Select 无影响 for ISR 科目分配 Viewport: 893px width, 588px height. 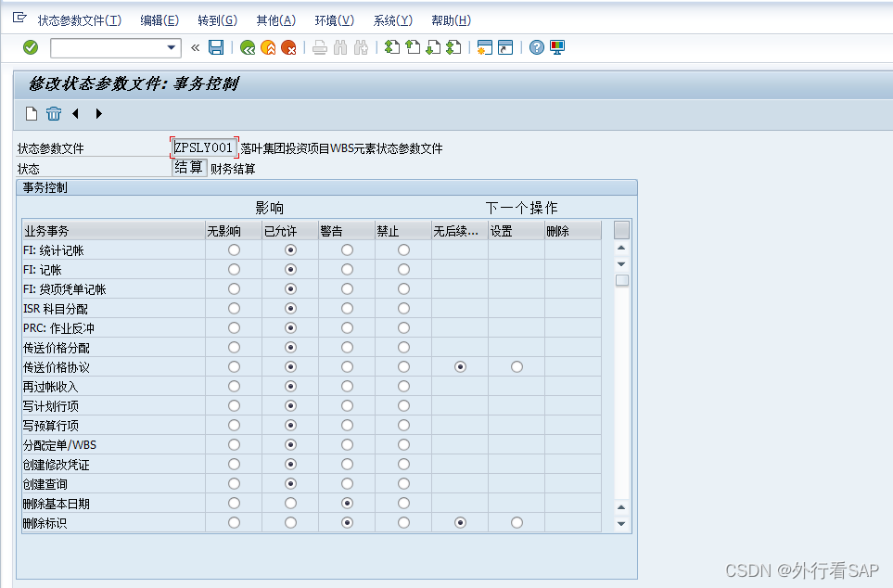click(234, 308)
